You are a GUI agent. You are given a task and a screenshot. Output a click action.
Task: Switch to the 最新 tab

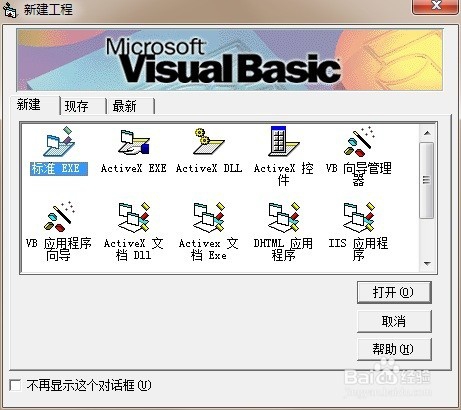[130, 106]
